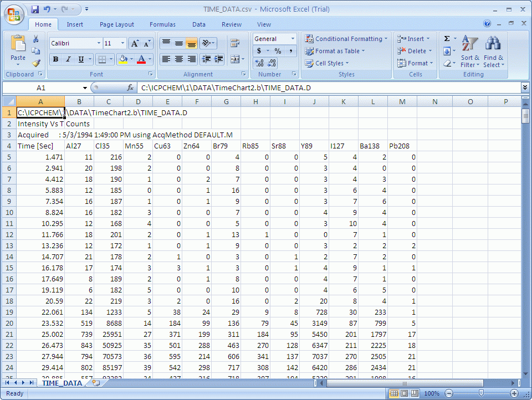This screenshot has width=532, height=400.
Task: Open the Name Box dropdown arrow
Action: tap(85, 88)
